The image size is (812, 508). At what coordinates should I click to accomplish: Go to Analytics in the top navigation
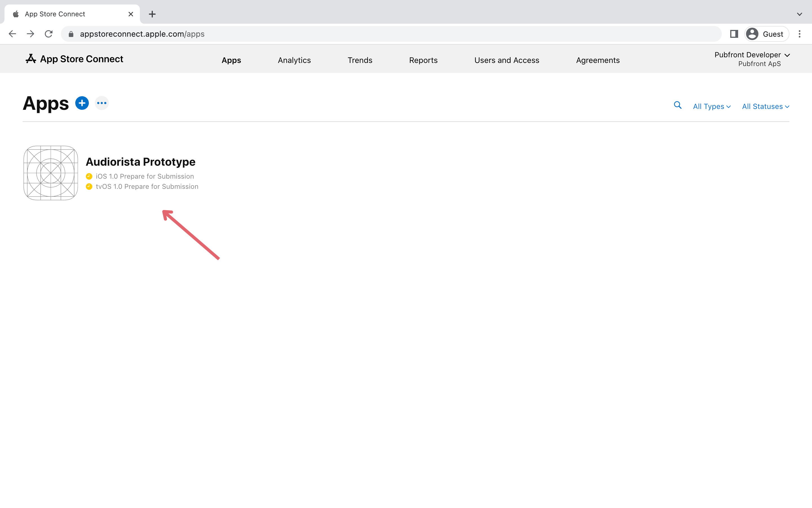294,60
